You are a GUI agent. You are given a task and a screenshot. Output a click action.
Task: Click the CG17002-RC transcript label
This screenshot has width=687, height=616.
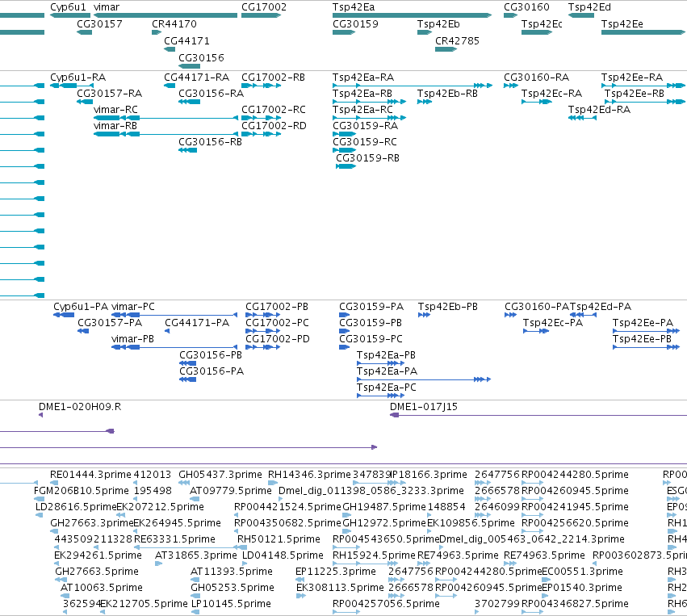click(274, 110)
